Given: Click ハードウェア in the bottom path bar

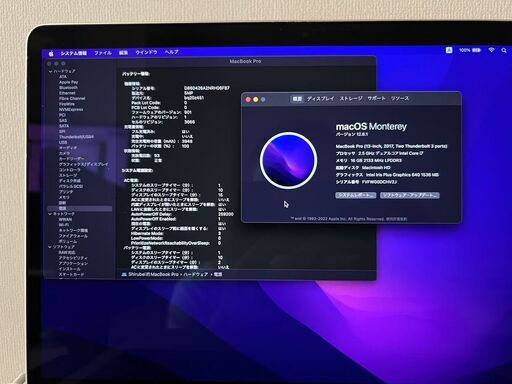Looking at the screenshot, I should (x=195, y=274).
